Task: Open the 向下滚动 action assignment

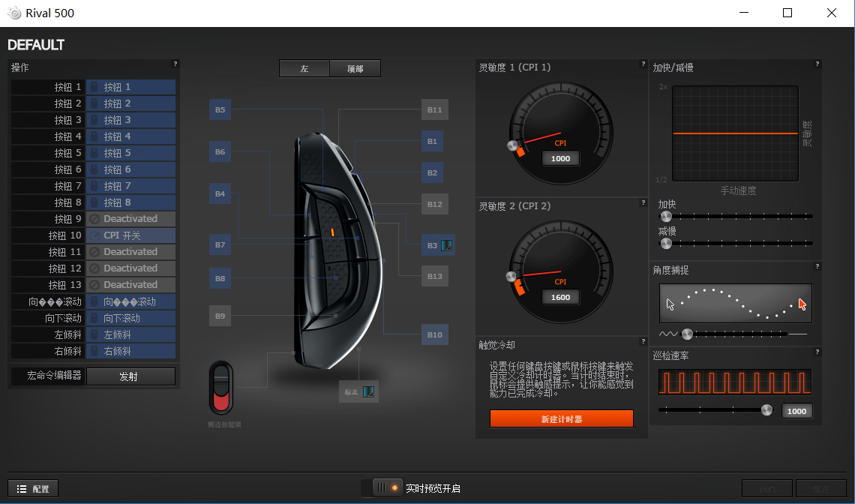Action: tap(130, 318)
